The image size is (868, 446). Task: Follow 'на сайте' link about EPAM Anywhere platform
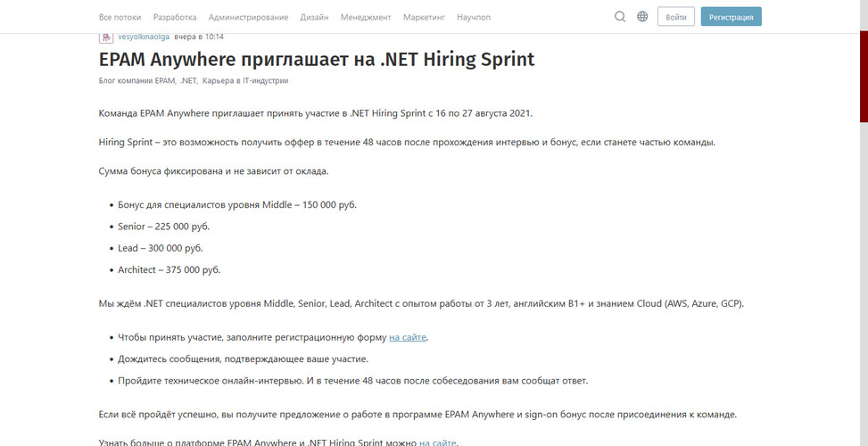[x=438, y=442]
